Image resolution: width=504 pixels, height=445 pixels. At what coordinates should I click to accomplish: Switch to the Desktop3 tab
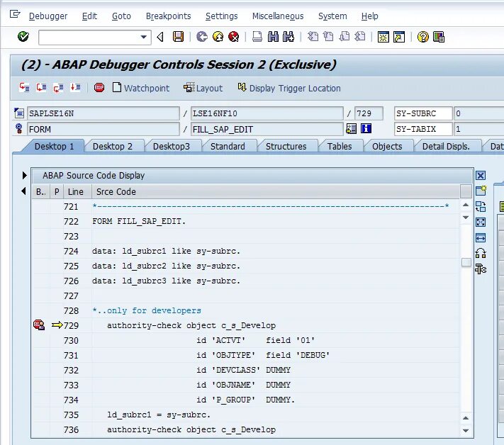tap(172, 146)
